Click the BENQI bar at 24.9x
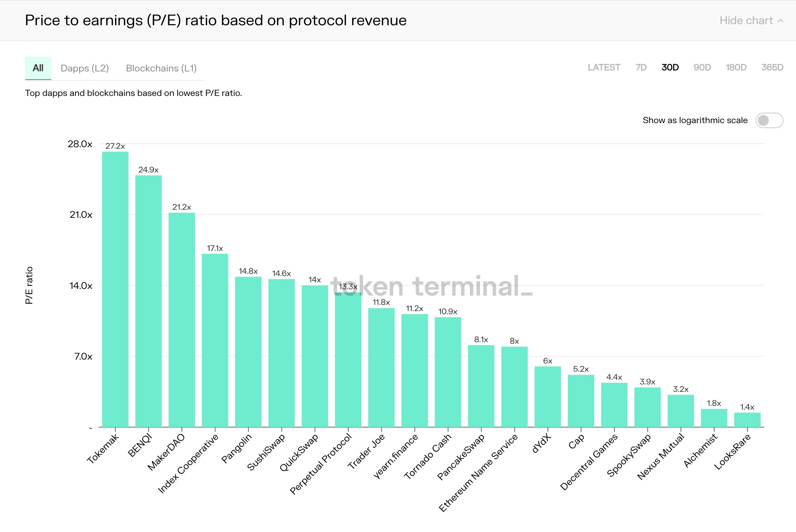This screenshot has width=796, height=532. [148, 301]
